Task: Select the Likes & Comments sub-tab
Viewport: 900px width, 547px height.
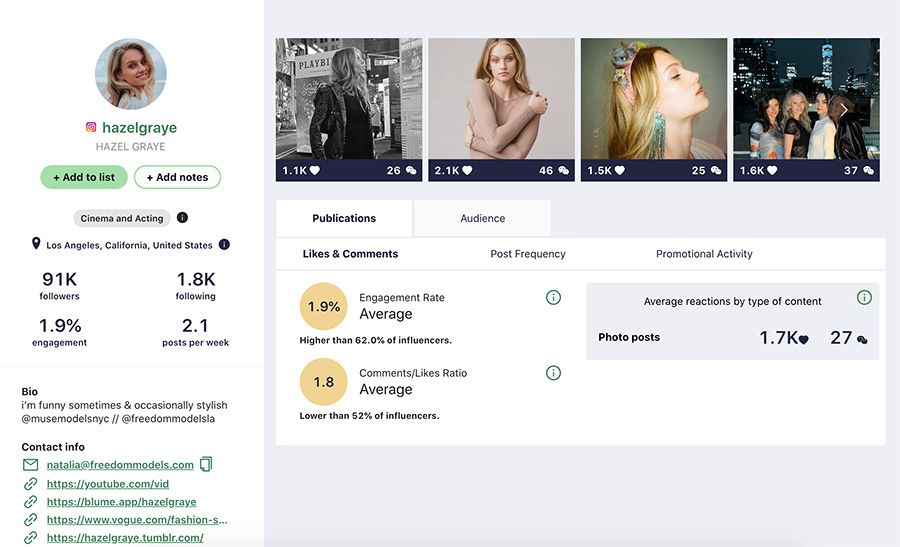Action: click(x=350, y=254)
